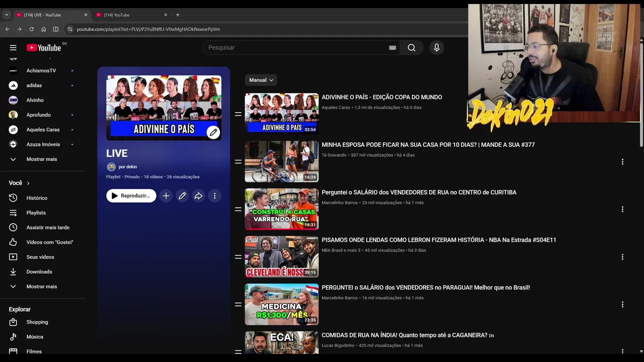The height and width of the screenshot is (362, 644).
Task: Click the browser forward arrow
Action: point(19,29)
